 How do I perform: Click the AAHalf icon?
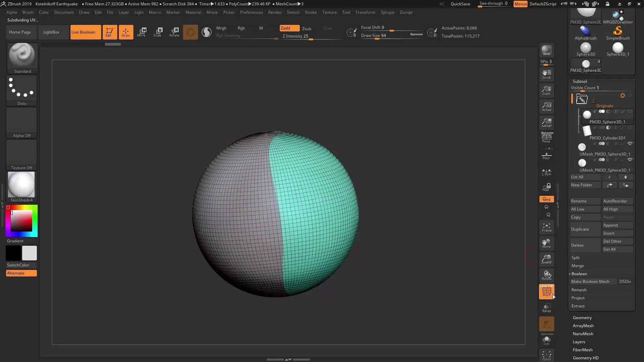(546, 122)
